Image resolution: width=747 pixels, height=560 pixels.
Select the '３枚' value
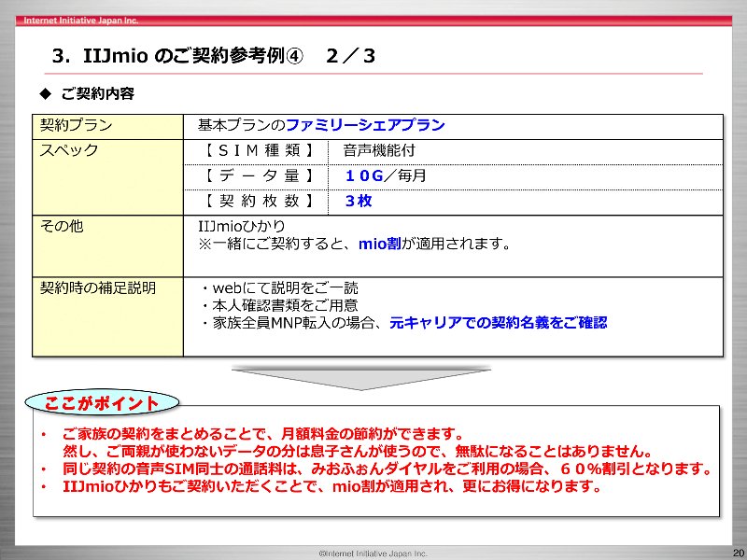pyautogui.click(x=359, y=201)
